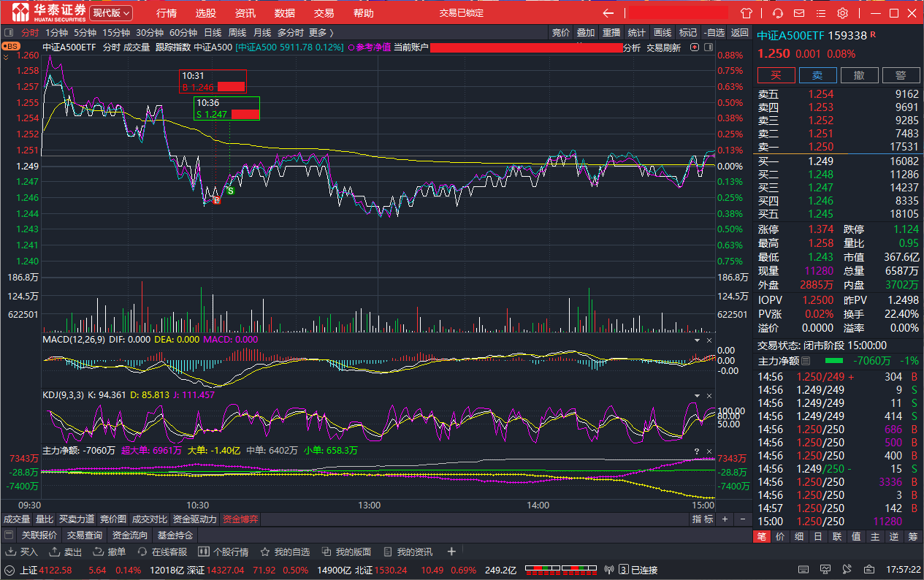
Task: Toggle the BS trade markers switch
Action: point(11,47)
